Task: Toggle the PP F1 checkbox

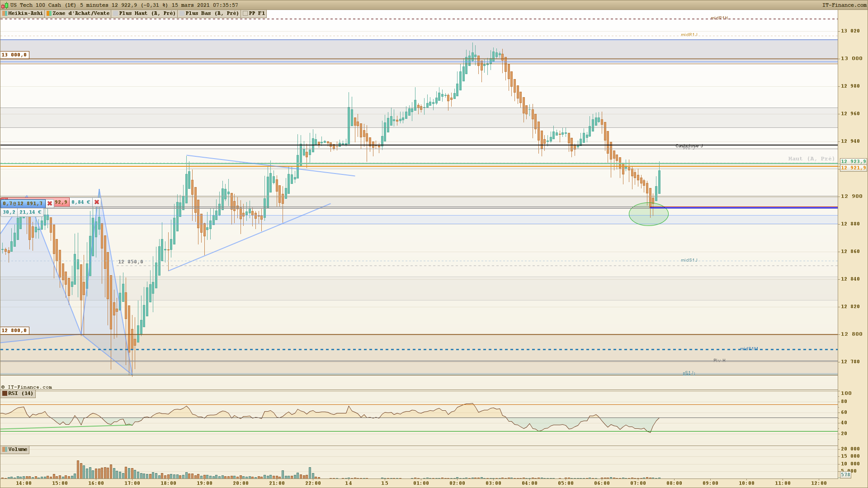Action: (x=245, y=14)
